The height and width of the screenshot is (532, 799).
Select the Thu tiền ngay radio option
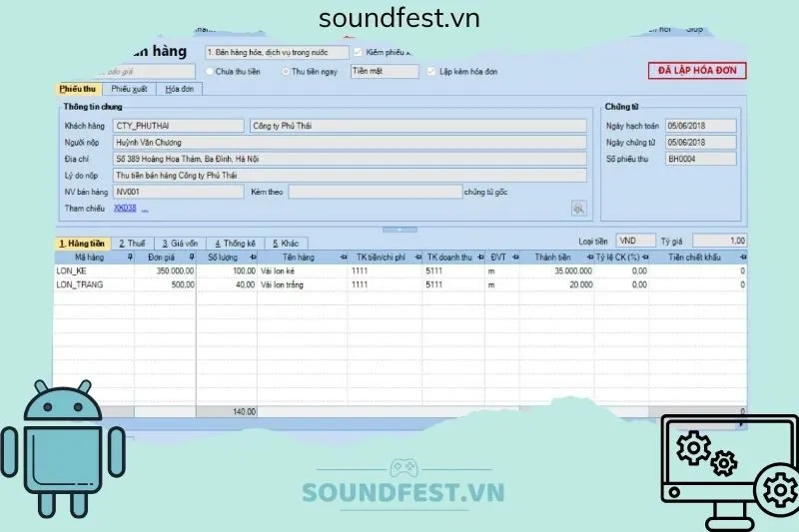[x=286, y=72]
